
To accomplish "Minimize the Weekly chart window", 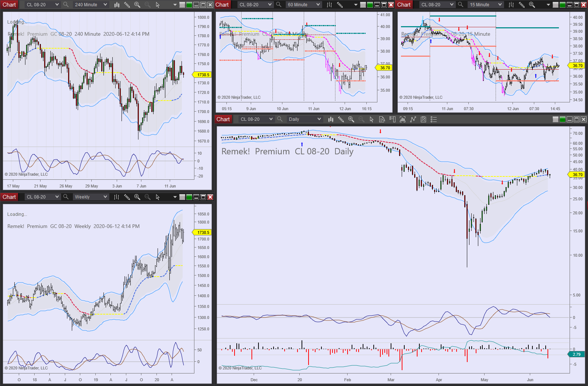I will [x=196, y=197].
